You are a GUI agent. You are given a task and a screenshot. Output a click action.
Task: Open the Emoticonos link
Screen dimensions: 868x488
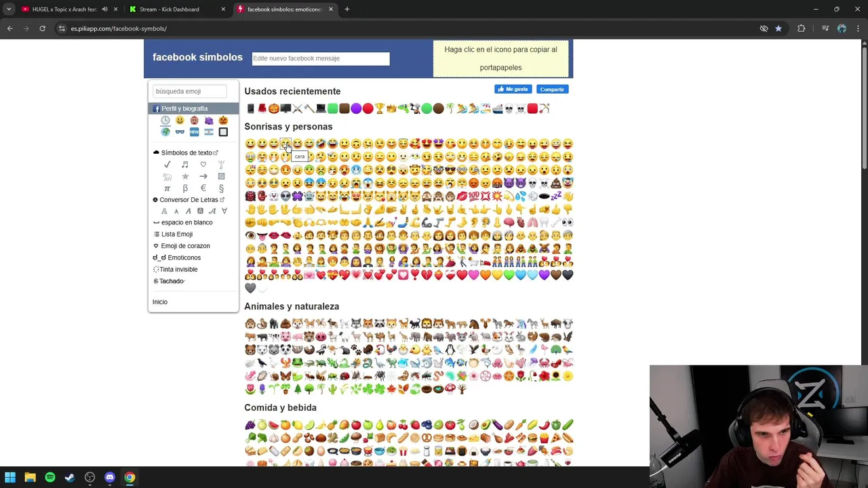tap(184, 258)
